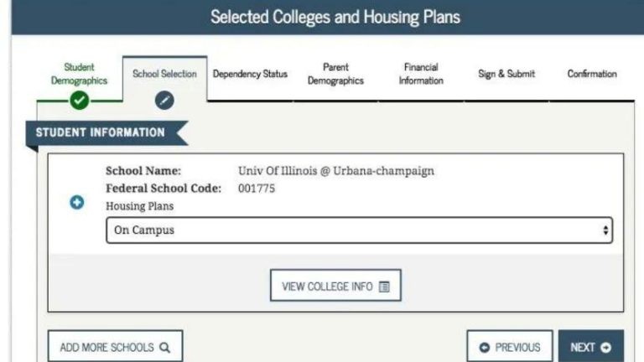Click the Add More Schools button

[116, 347]
